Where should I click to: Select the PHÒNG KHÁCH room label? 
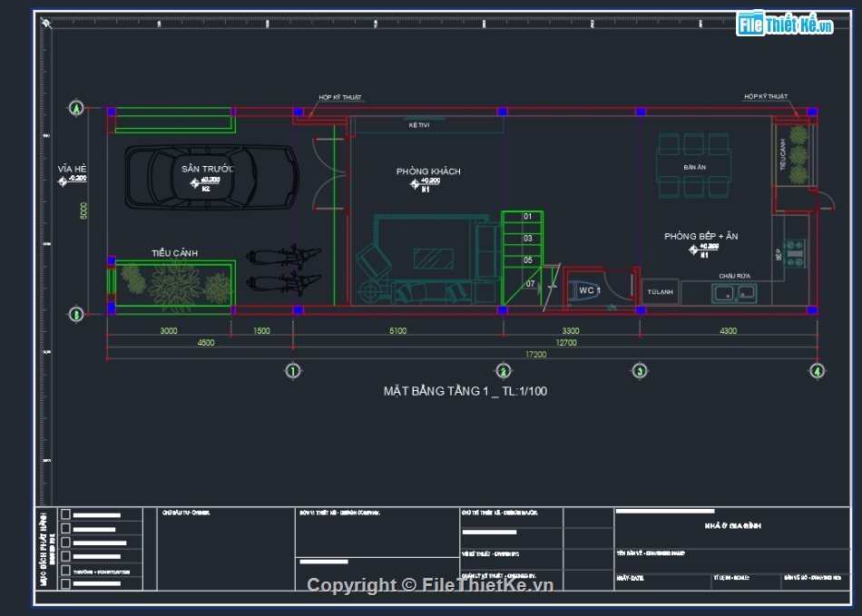pos(428,171)
